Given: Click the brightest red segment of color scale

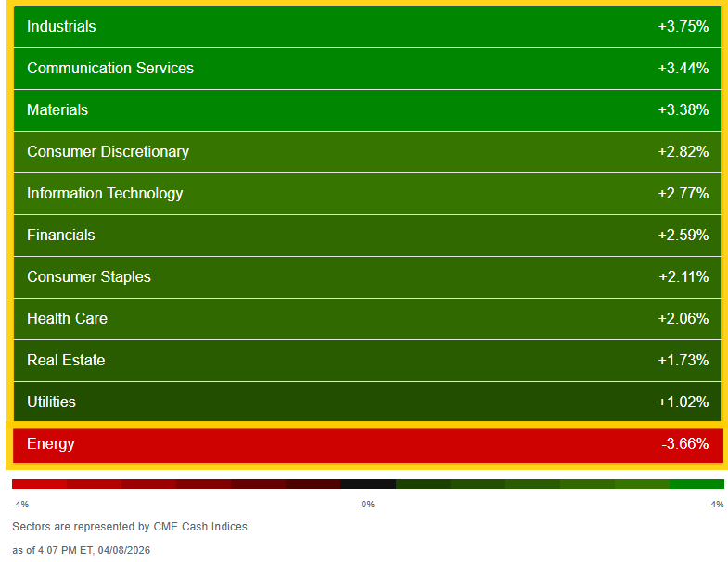Looking at the screenshot, I should point(40,484).
